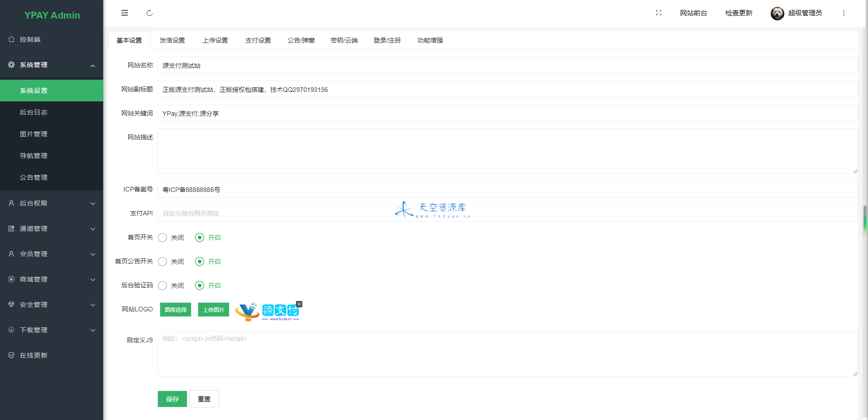868x420 pixels.
Task: Collapse the 系统管理 chevron
Action: tap(93, 66)
